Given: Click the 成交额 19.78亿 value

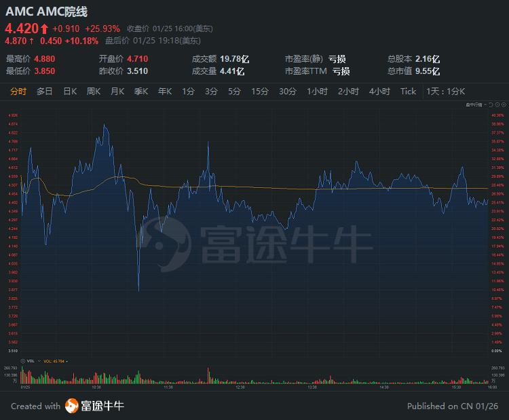Looking at the screenshot, I should 234,59.
